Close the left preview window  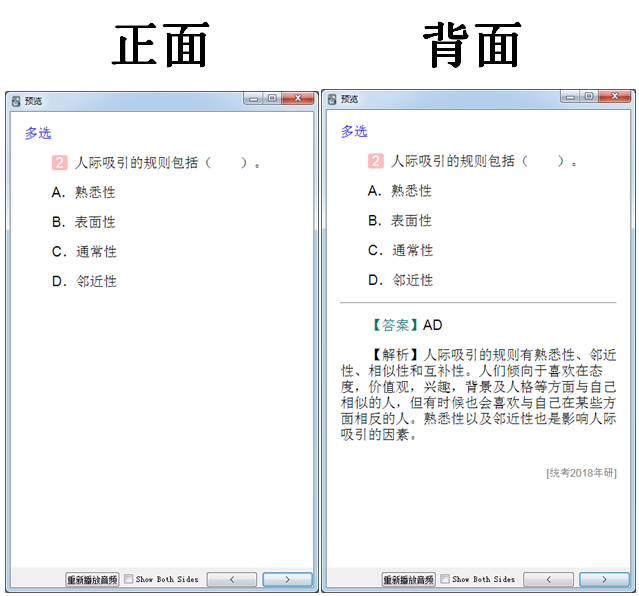click(x=298, y=99)
